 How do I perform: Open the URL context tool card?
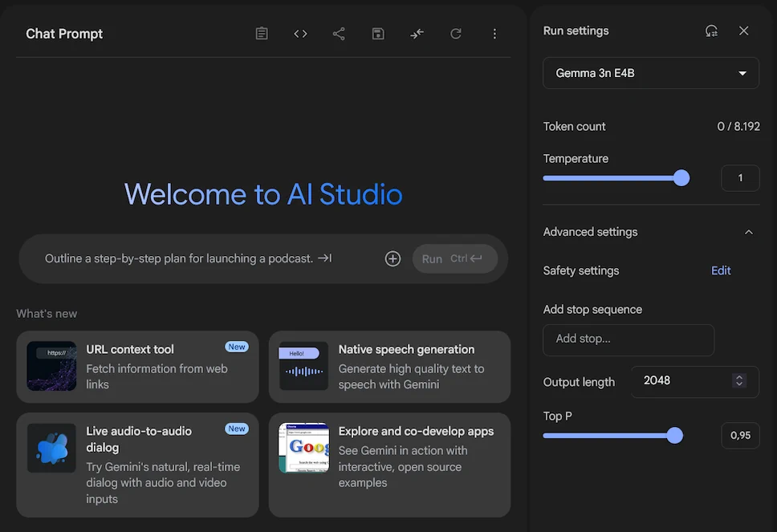point(138,367)
